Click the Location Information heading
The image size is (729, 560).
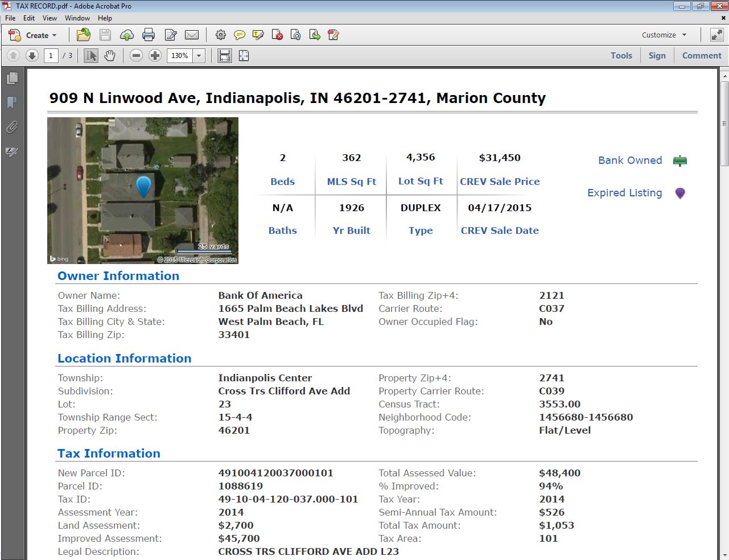125,359
